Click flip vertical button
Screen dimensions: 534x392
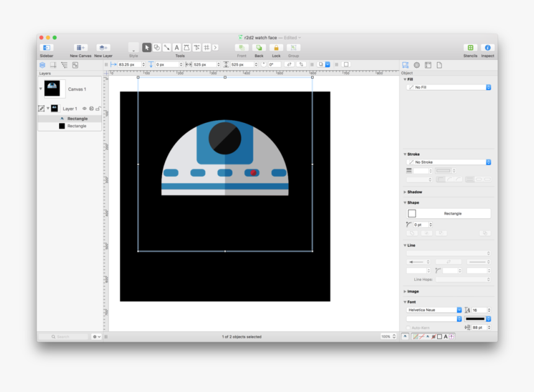coord(301,65)
